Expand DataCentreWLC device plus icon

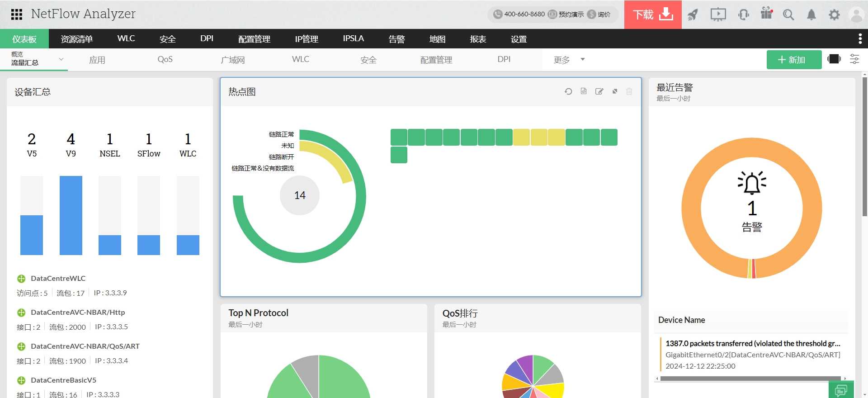[x=21, y=279]
